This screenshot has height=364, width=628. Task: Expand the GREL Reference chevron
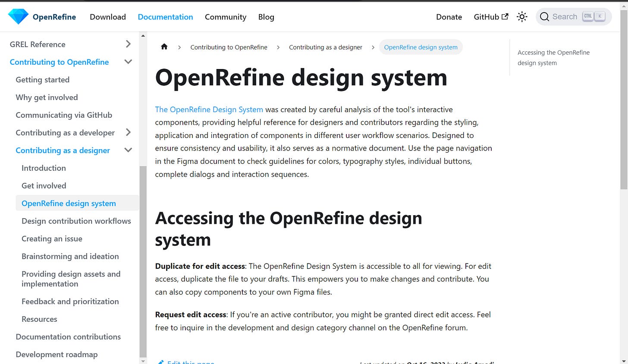pyautogui.click(x=128, y=44)
